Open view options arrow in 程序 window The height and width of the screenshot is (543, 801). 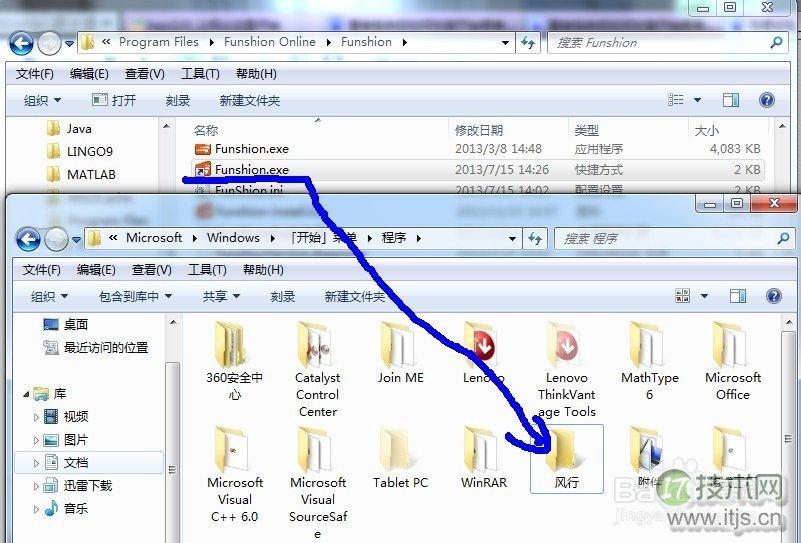click(704, 296)
